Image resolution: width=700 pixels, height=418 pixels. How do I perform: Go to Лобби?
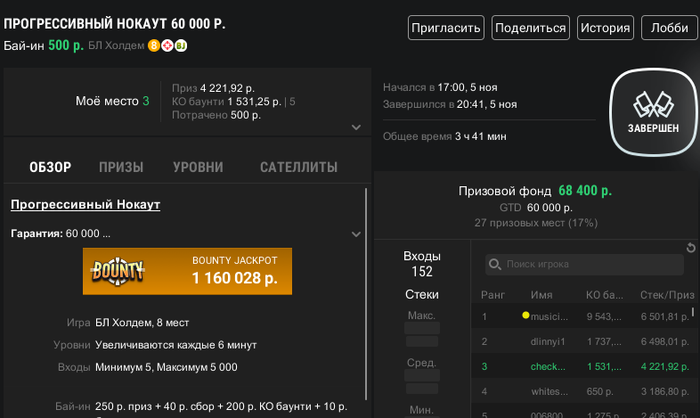coord(669,28)
